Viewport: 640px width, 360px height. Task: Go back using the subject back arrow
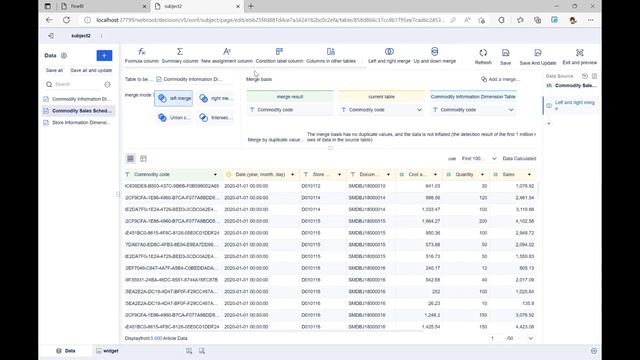[51, 36]
